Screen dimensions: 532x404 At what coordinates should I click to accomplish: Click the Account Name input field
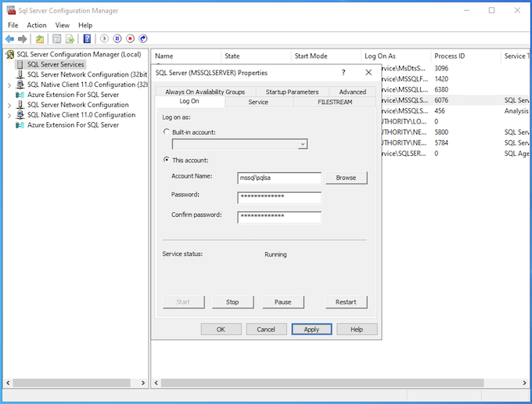click(x=279, y=178)
